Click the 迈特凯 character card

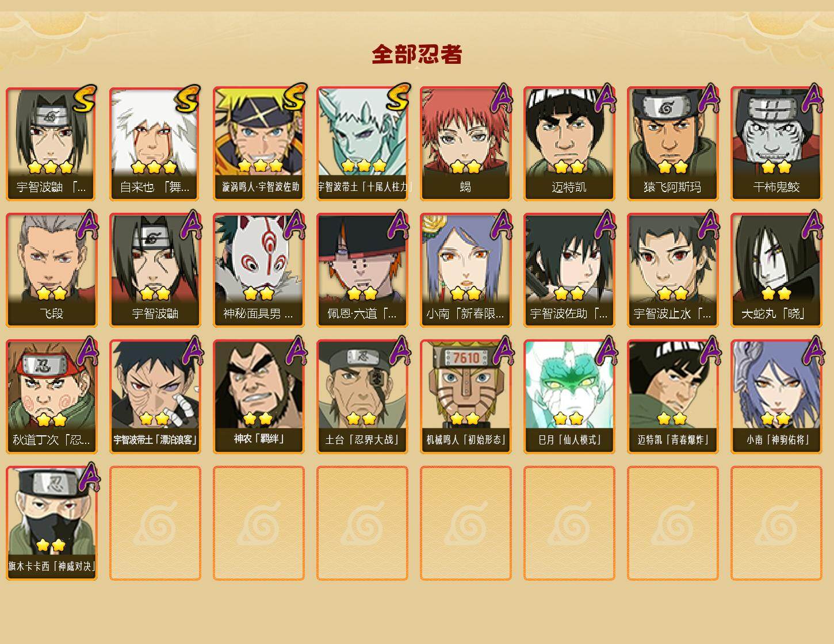point(569,144)
